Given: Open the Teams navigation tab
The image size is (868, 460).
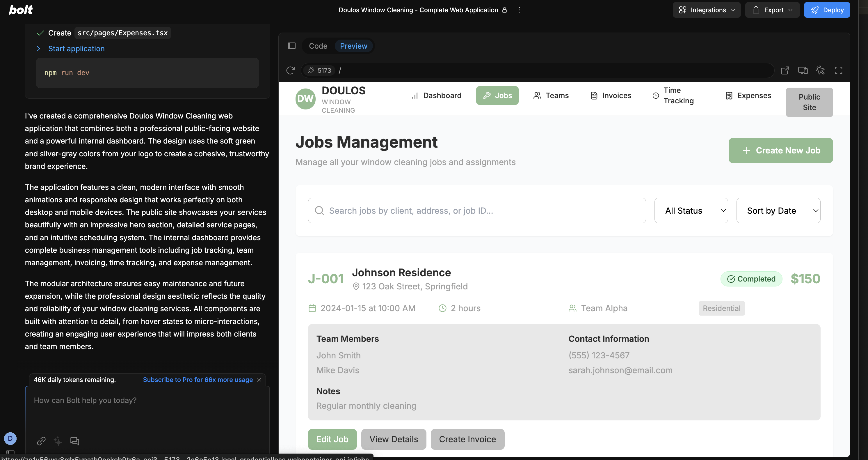Looking at the screenshot, I should click(551, 96).
